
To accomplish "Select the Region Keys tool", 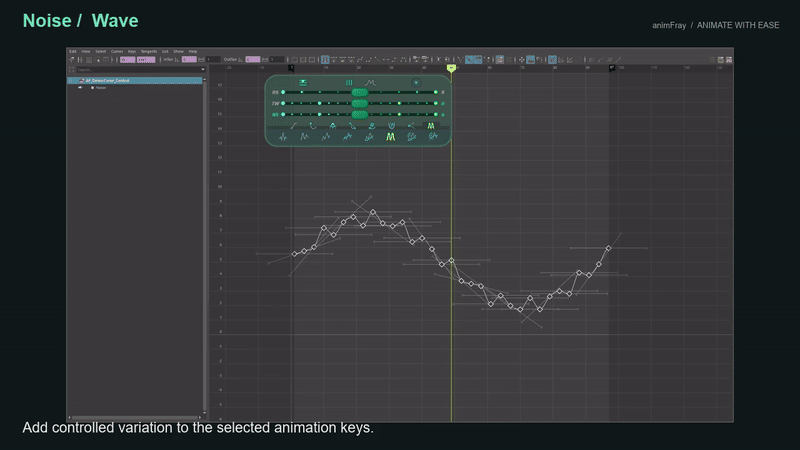I will (98, 60).
